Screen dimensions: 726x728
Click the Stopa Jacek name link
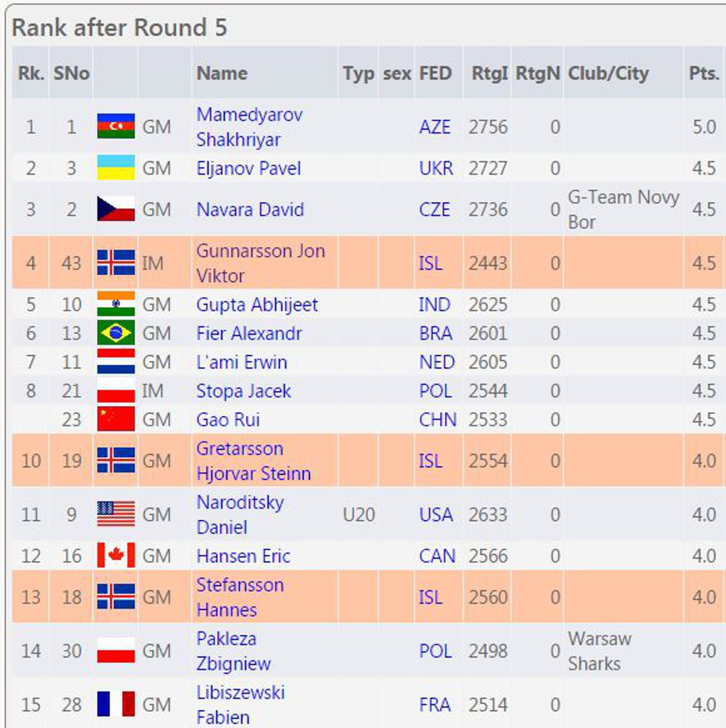(243, 391)
